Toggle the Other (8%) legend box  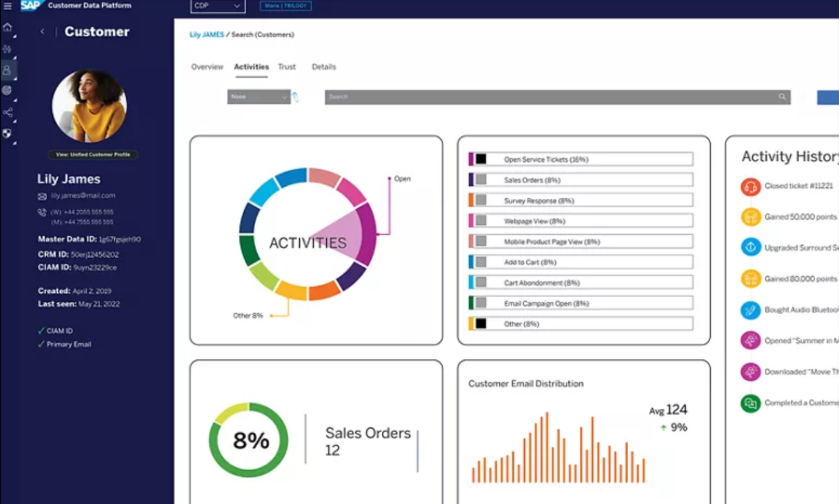click(481, 324)
